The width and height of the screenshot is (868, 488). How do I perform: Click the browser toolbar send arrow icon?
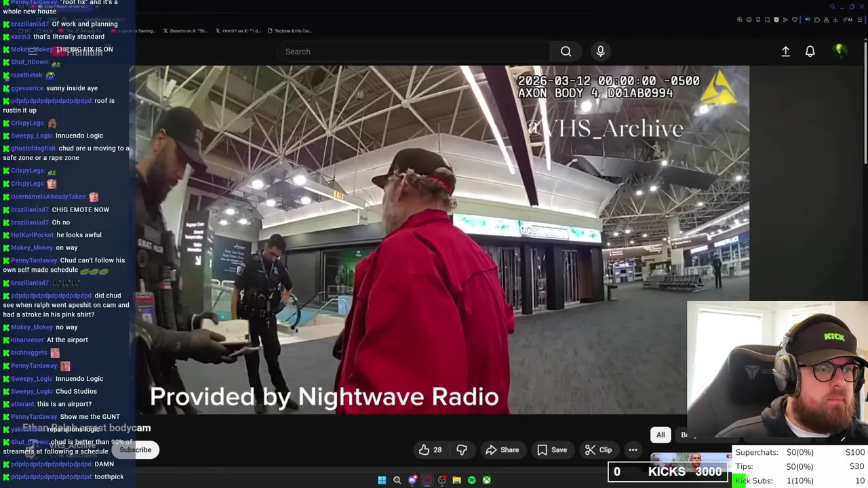[x=785, y=20]
